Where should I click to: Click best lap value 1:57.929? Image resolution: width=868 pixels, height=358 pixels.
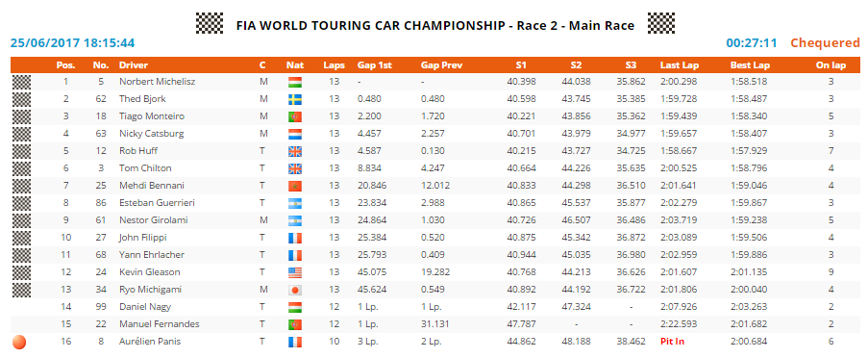coord(749,151)
